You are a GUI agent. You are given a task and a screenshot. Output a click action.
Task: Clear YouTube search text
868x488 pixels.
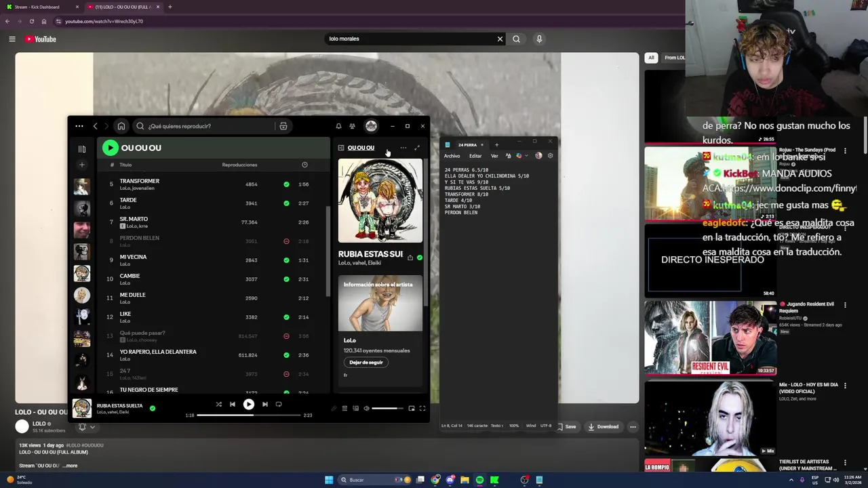tap(500, 39)
